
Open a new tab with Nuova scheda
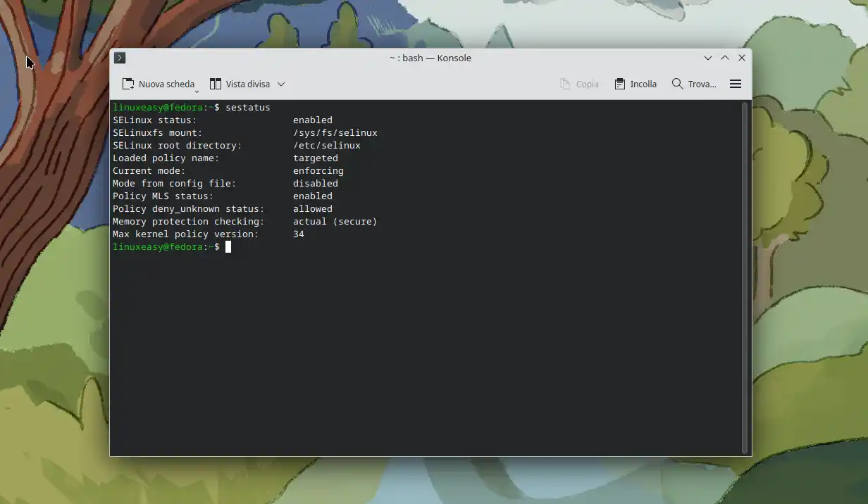coord(158,84)
